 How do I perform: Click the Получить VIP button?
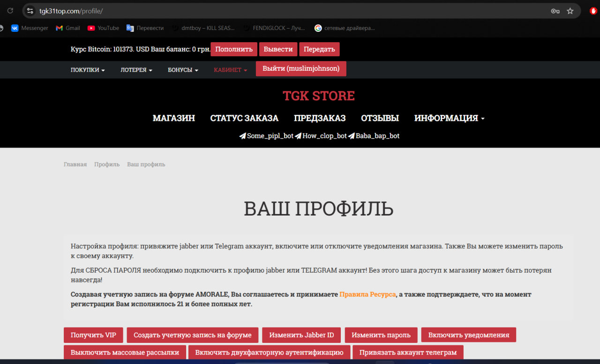93,335
